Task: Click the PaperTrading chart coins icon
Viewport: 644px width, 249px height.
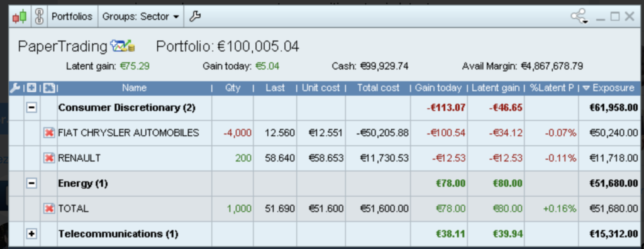Action: coord(123,46)
